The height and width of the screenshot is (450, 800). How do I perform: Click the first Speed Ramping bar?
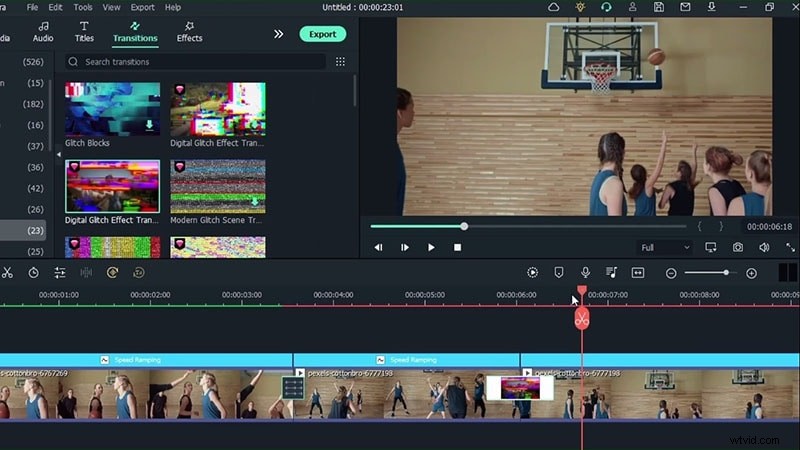tap(146, 360)
